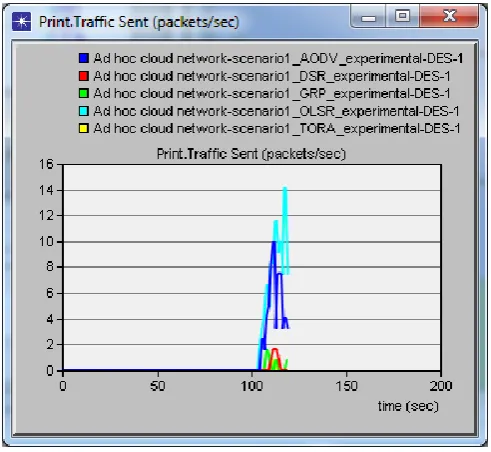
Task: Click the blue AODV legend swatch
Action: (84, 58)
